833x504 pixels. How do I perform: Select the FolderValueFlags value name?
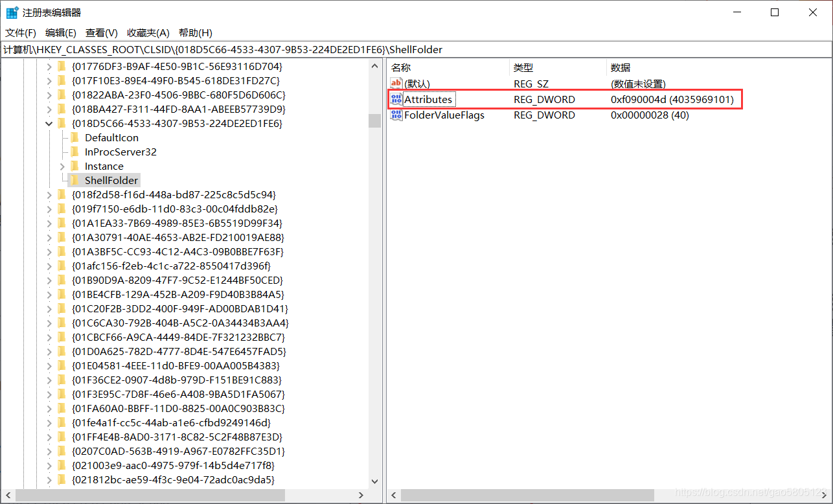coord(444,115)
